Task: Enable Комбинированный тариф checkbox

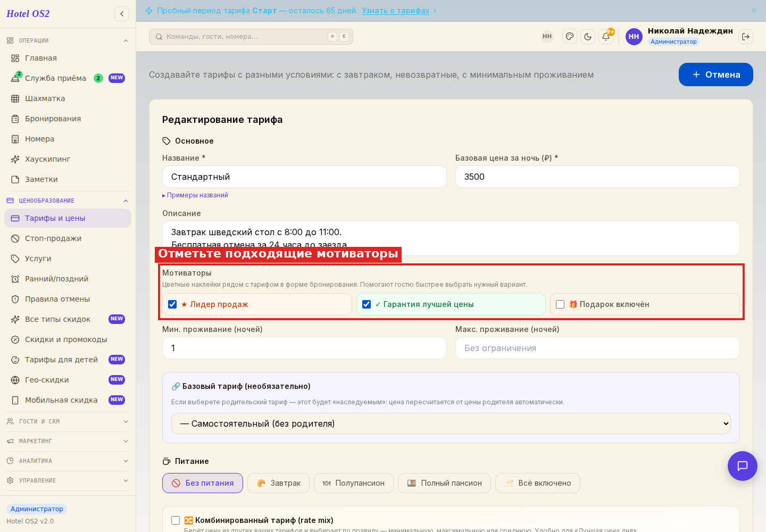Action: coord(176,520)
